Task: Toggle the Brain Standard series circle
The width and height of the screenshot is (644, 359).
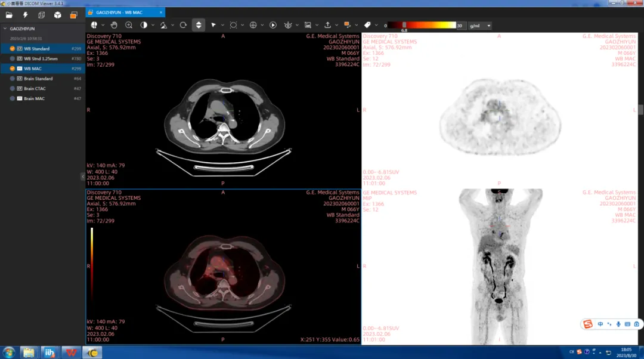Action: 13,79
